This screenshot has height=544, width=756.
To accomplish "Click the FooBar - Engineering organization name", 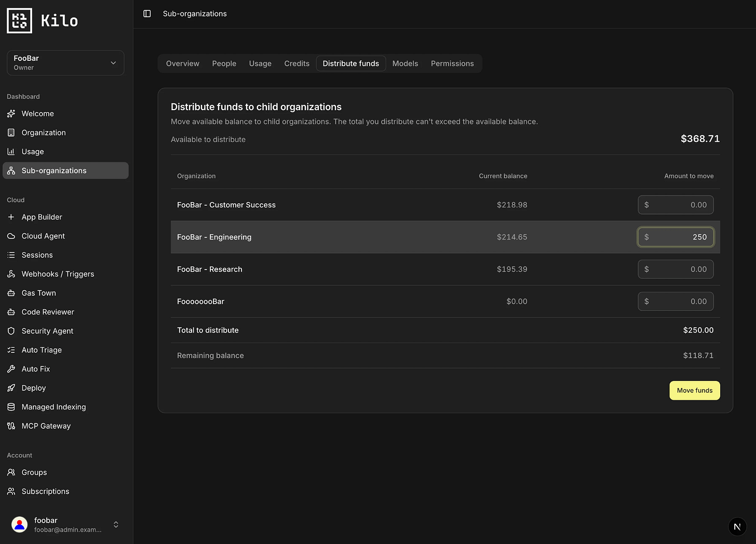I will [x=214, y=237].
